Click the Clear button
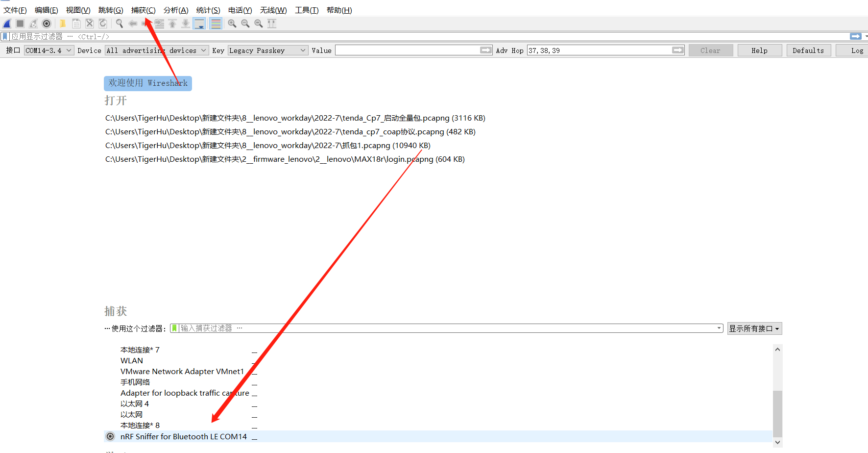This screenshot has height=453, width=868. pyautogui.click(x=711, y=50)
